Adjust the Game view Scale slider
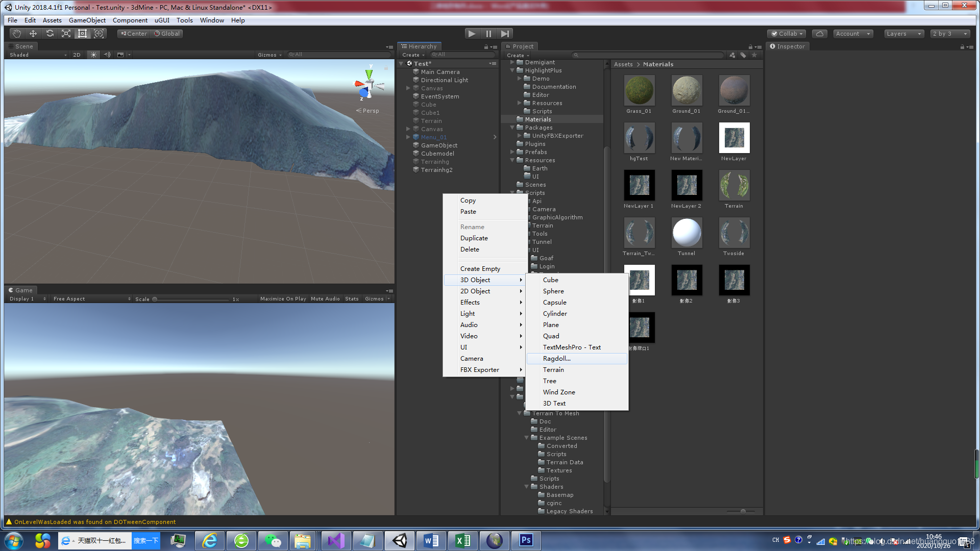 155,299
